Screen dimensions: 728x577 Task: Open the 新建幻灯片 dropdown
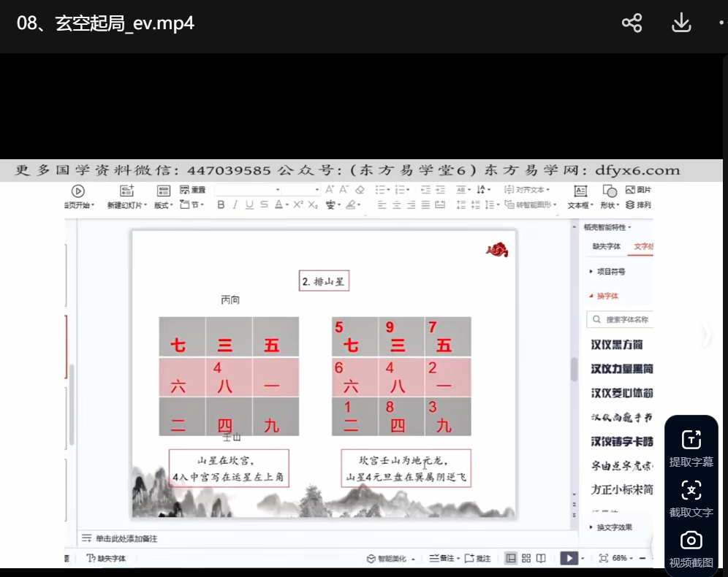127,205
